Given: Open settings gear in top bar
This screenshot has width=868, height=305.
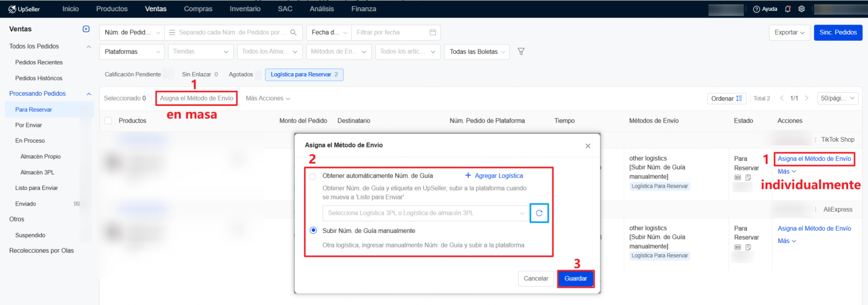Looking at the screenshot, I should [x=801, y=9].
